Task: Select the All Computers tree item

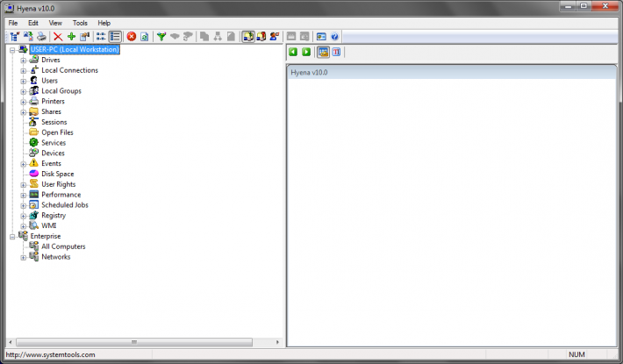Action: (x=63, y=246)
